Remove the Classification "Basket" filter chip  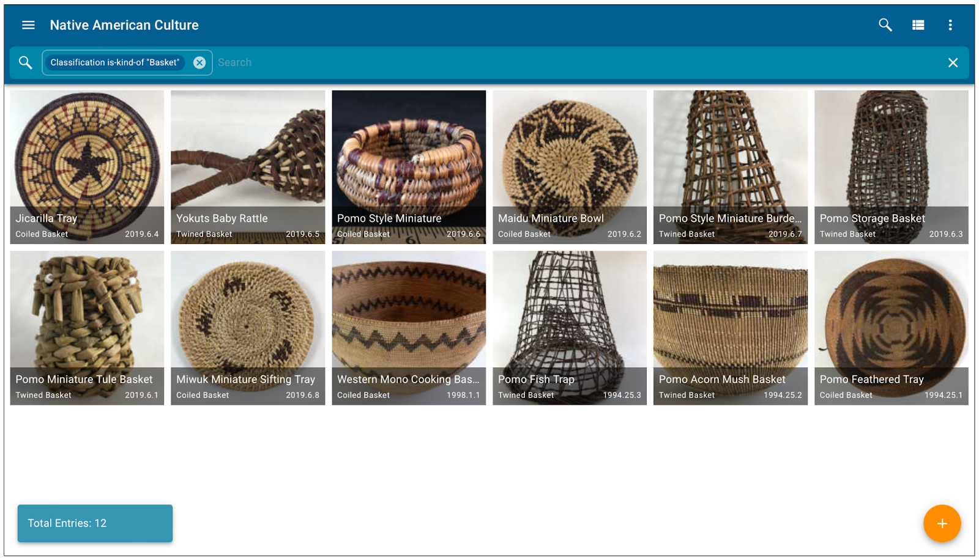point(199,62)
